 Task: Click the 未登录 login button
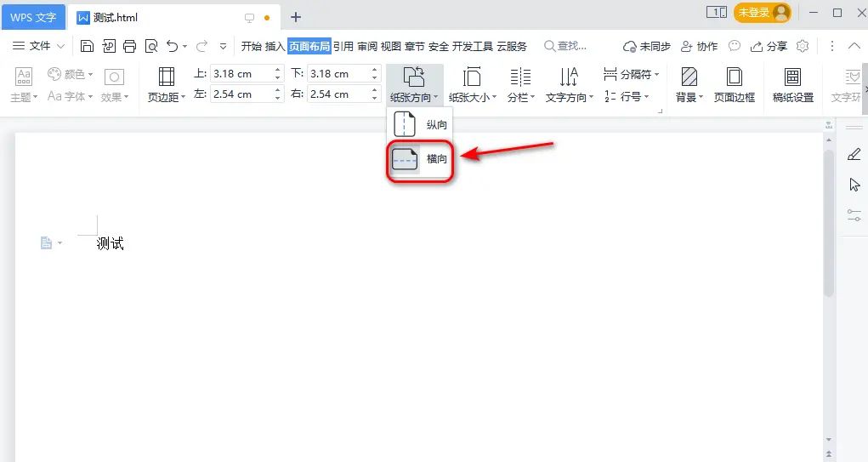[763, 12]
